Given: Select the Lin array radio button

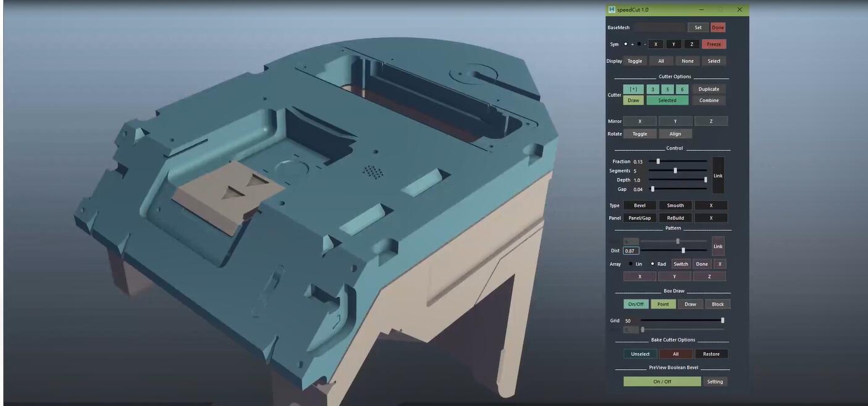Looking at the screenshot, I should click(630, 264).
